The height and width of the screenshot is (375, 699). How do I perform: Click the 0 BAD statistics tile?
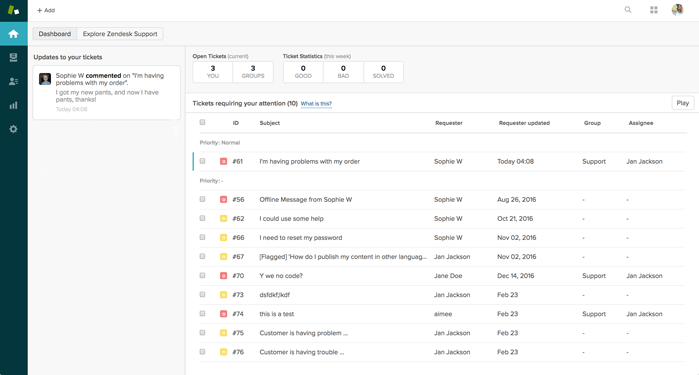coord(343,72)
